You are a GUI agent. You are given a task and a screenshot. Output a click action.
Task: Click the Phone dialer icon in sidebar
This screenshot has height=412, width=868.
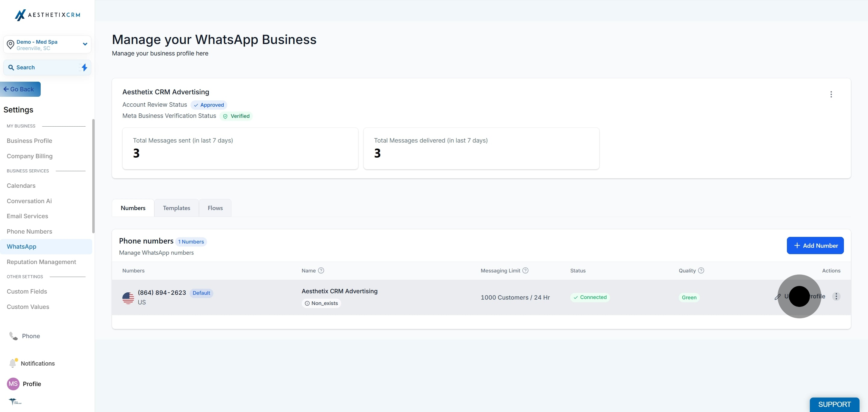(x=13, y=336)
